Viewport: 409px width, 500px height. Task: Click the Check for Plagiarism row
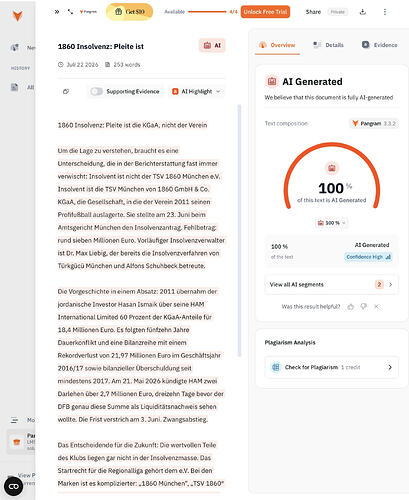point(331,367)
